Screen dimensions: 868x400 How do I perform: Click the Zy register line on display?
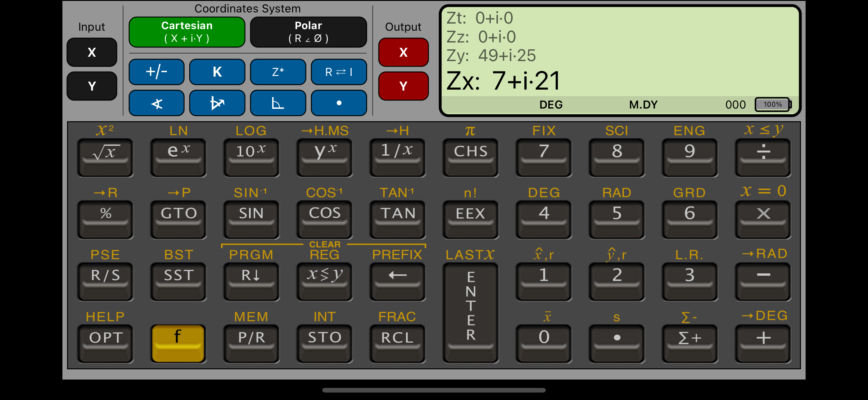491,55
